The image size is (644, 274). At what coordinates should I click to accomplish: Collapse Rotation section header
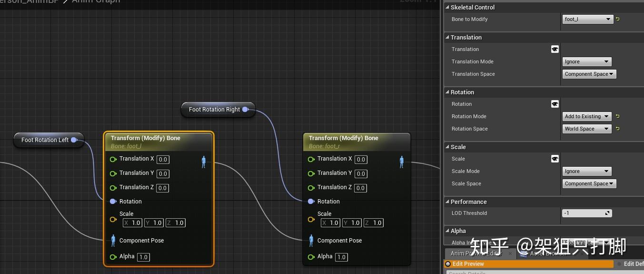[447, 92]
